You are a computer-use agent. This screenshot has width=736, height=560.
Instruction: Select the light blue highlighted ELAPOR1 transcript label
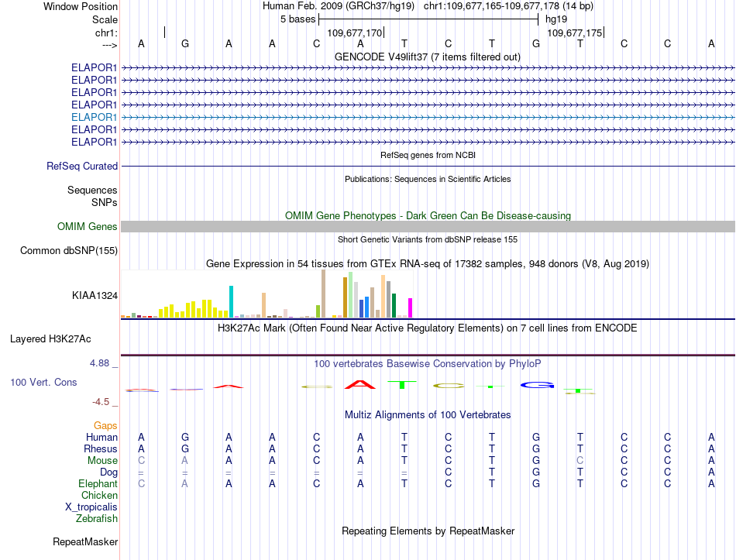94,117
